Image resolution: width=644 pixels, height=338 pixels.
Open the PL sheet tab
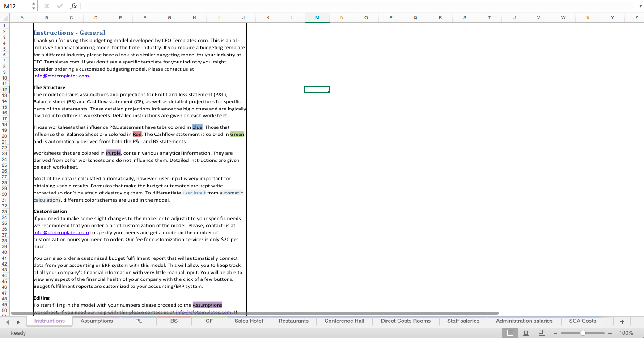tap(139, 321)
